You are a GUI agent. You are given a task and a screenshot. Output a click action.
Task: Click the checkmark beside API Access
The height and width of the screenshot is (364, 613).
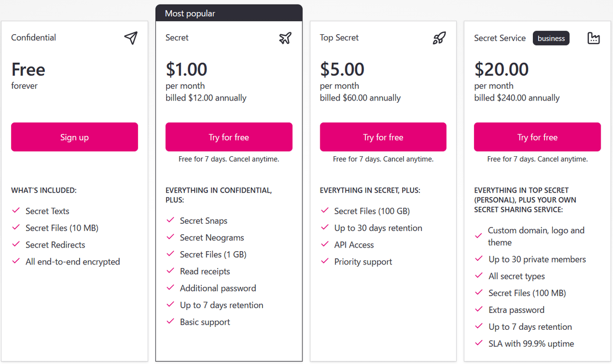[x=324, y=245]
